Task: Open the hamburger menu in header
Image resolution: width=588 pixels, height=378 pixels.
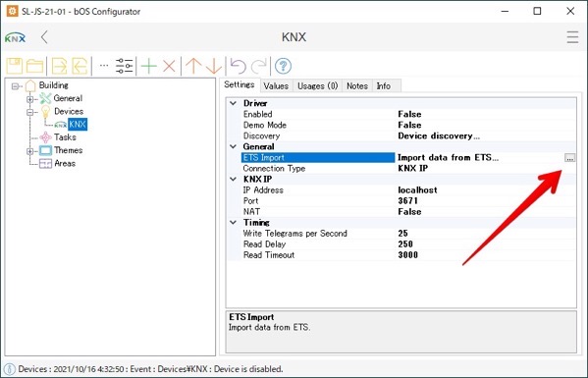Action: pos(572,37)
